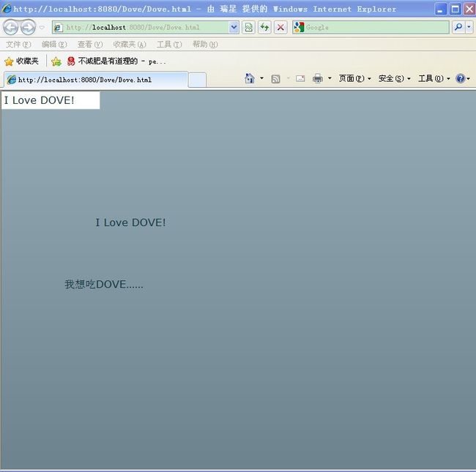Click the Compatibility View icon
The image size is (476, 472).
pos(249,27)
